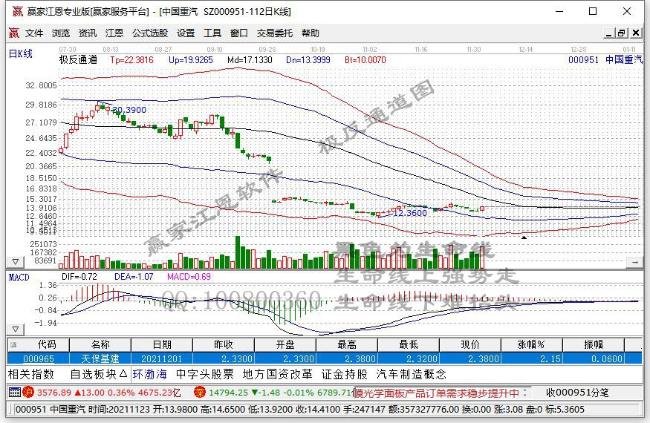650x423 pixels.
Task: Switch to the 相关指数 tab
Action: 31,374
